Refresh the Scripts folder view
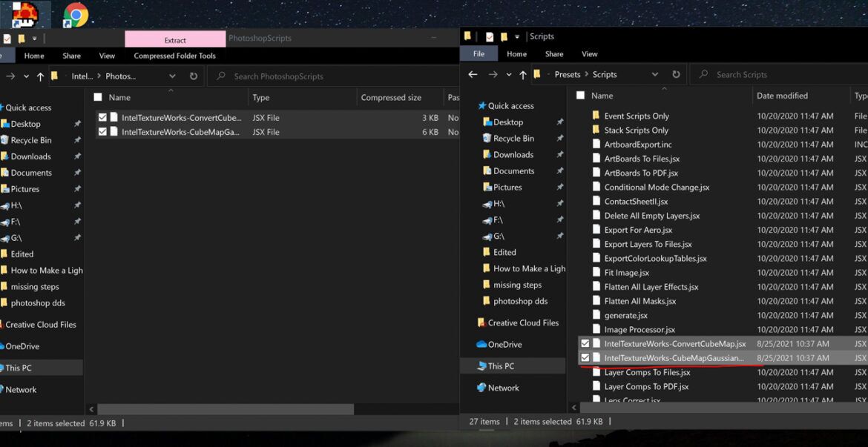This screenshot has height=447, width=868. (676, 74)
